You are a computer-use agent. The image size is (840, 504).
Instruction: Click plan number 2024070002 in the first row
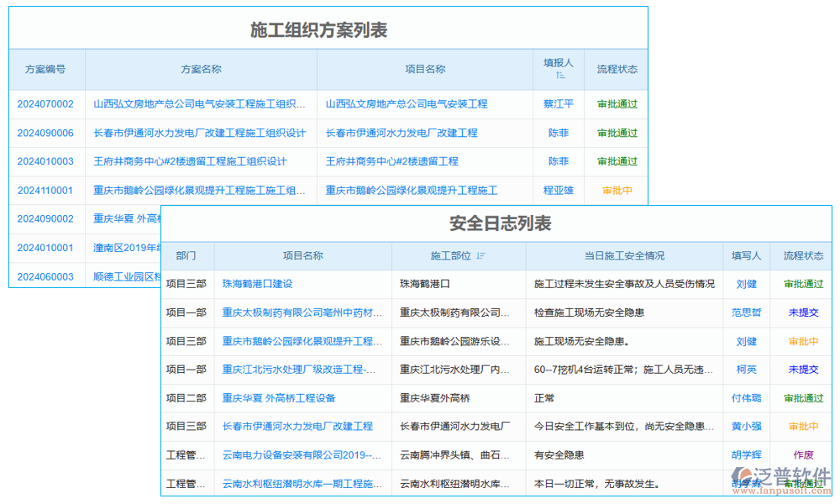click(47, 104)
